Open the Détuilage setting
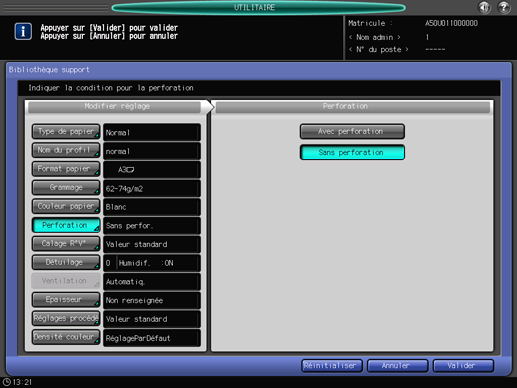The height and width of the screenshot is (388, 517). tap(66, 262)
